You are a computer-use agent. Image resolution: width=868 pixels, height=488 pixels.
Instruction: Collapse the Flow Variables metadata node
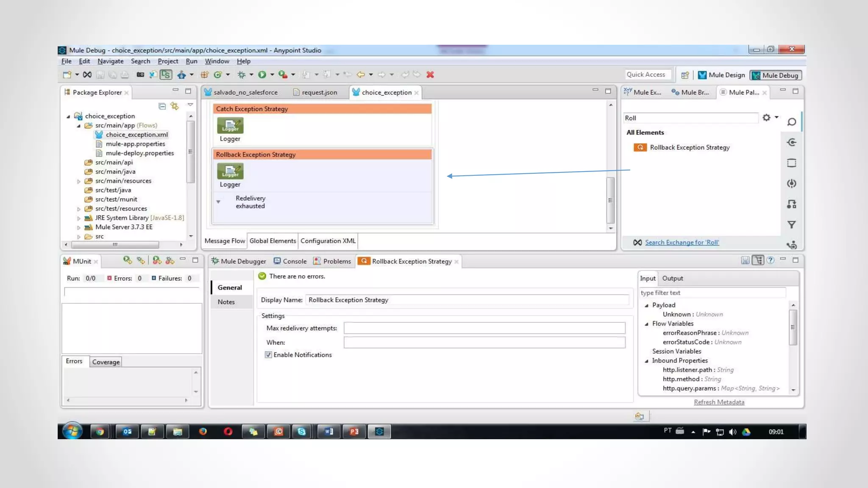pyautogui.click(x=647, y=324)
